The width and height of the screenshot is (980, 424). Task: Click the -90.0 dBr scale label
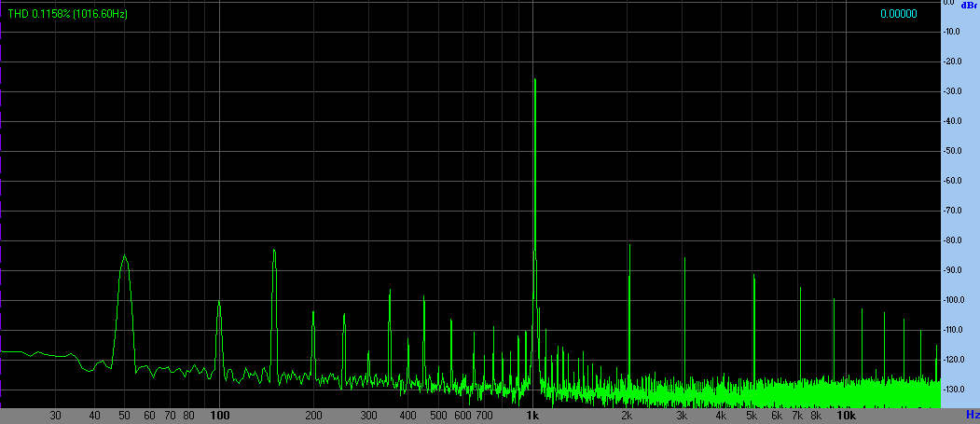click(952, 270)
